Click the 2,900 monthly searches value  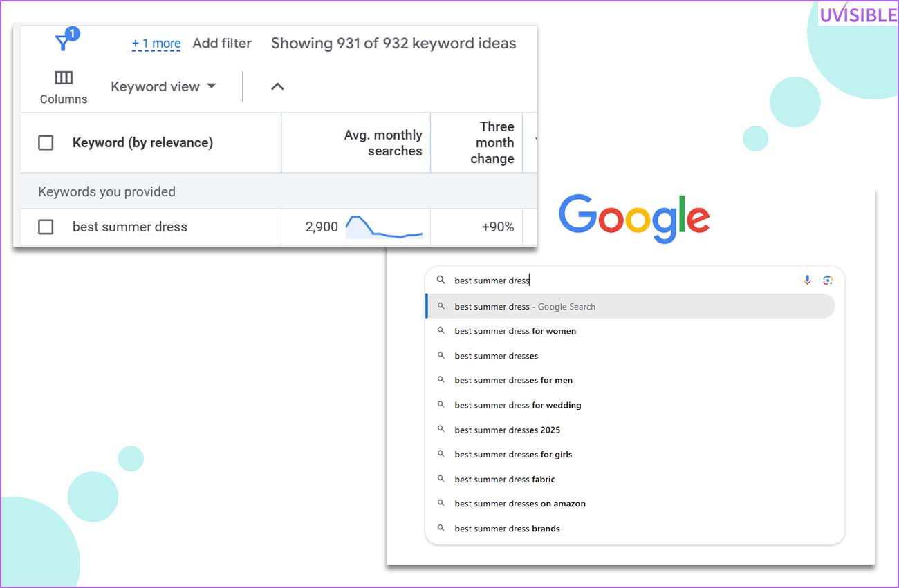pyautogui.click(x=322, y=227)
